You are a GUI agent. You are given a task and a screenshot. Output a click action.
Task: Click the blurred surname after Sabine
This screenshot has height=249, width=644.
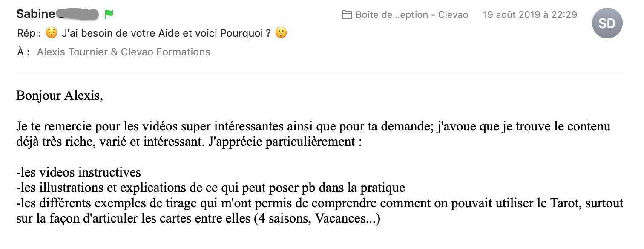coord(78,14)
